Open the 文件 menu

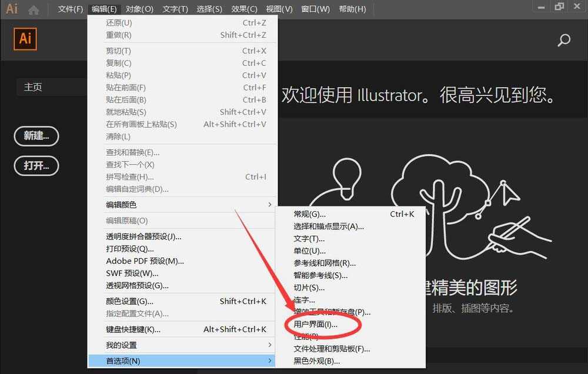tap(70, 9)
